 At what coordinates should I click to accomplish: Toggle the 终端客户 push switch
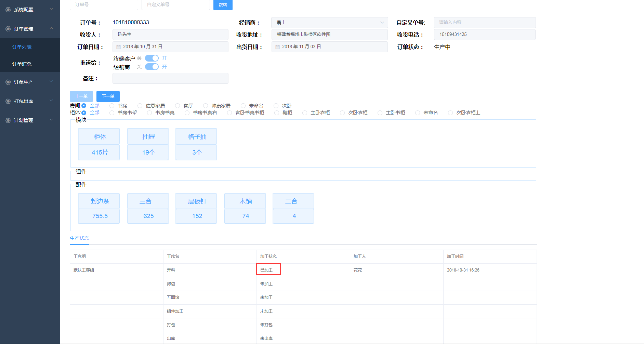tap(152, 58)
